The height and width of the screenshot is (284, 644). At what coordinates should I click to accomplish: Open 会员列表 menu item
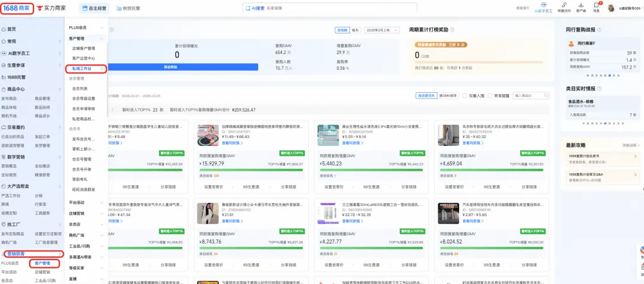80,89
